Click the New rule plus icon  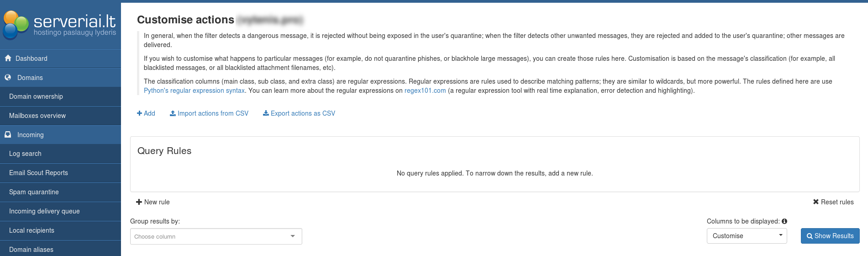139,202
